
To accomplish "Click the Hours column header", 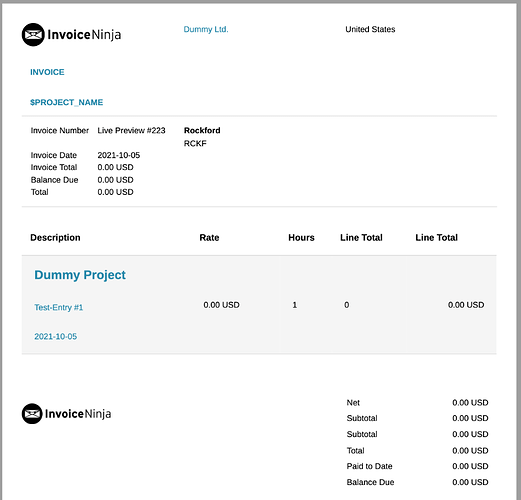I will click(301, 238).
